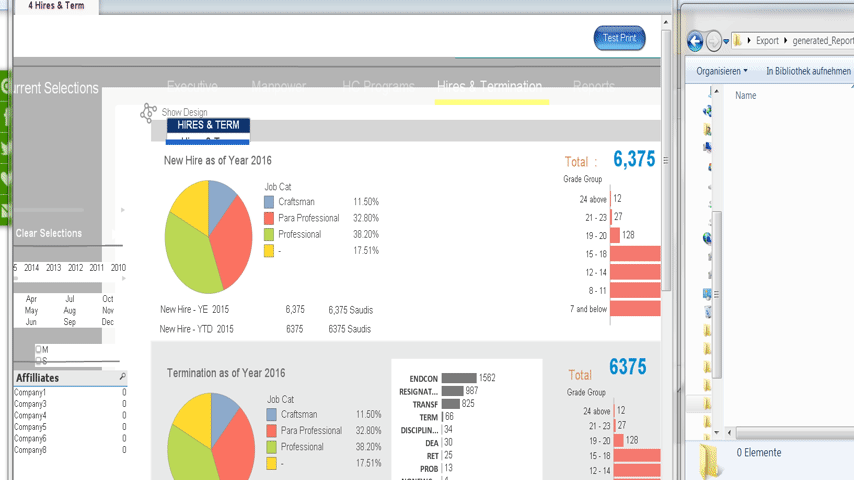Select year 2010 in the year list
The image size is (854, 480).
pyautogui.click(x=118, y=268)
